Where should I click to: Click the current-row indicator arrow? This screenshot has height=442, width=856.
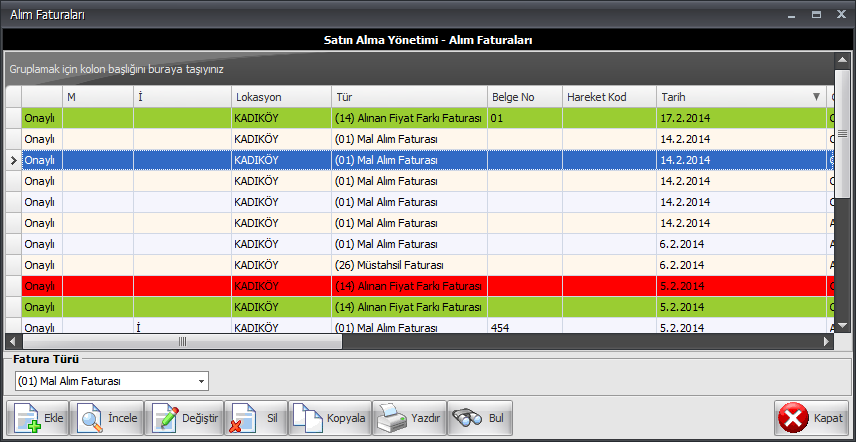click(x=14, y=160)
